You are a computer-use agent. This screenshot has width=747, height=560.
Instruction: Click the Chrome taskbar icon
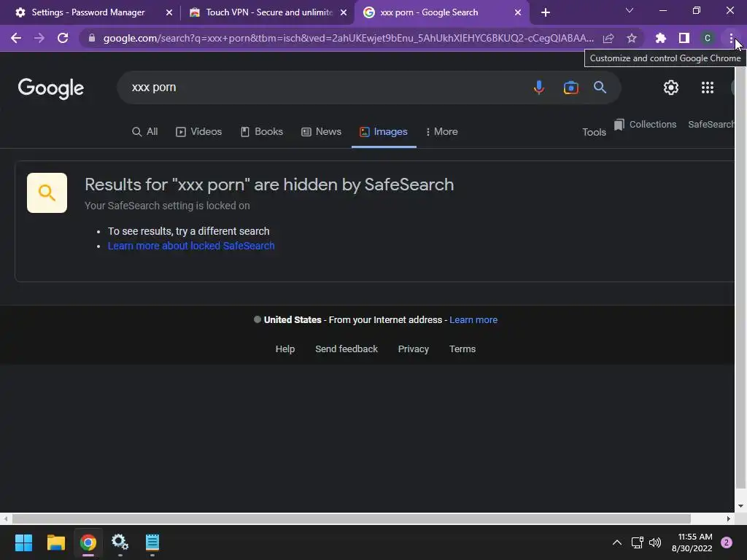tap(88, 542)
